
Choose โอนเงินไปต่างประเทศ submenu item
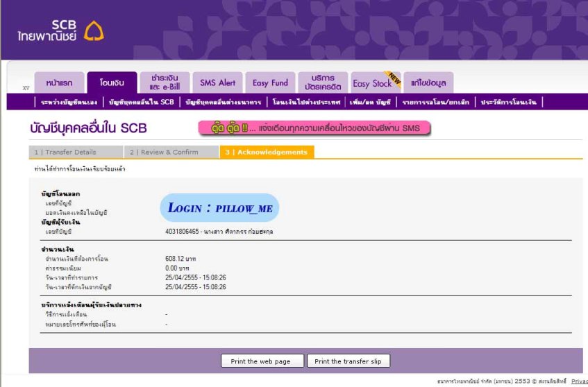[x=306, y=102]
